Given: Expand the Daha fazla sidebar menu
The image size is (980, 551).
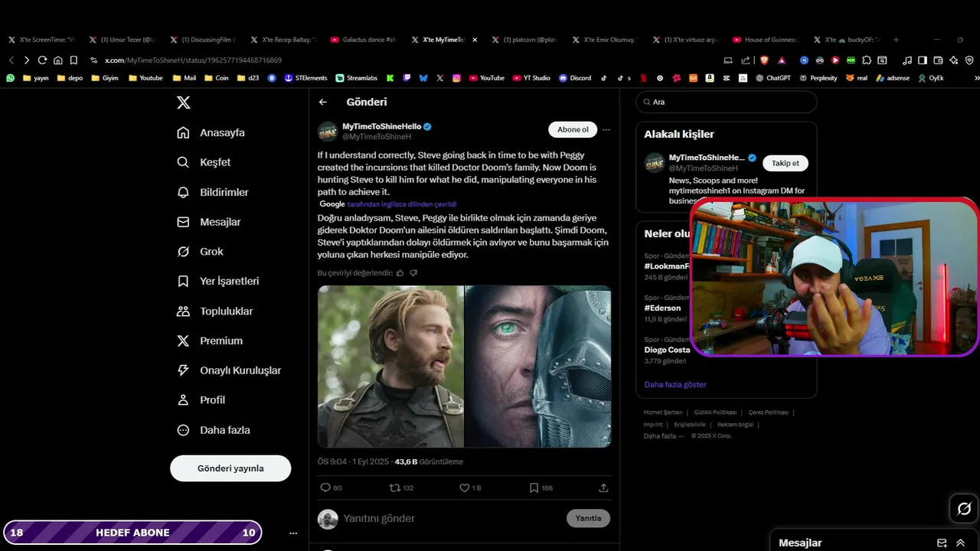Looking at the screenshot, I should coord(213,430).
